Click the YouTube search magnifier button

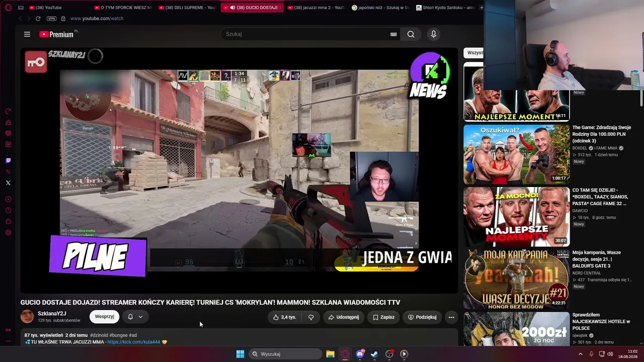(x=411, y=34)
